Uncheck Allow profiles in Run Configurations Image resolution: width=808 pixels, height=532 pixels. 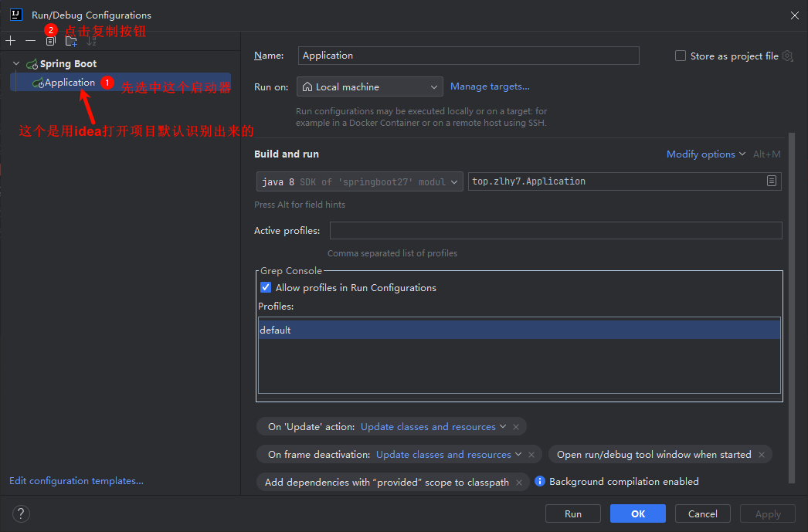pyautogui.click(x=266, y=287)
